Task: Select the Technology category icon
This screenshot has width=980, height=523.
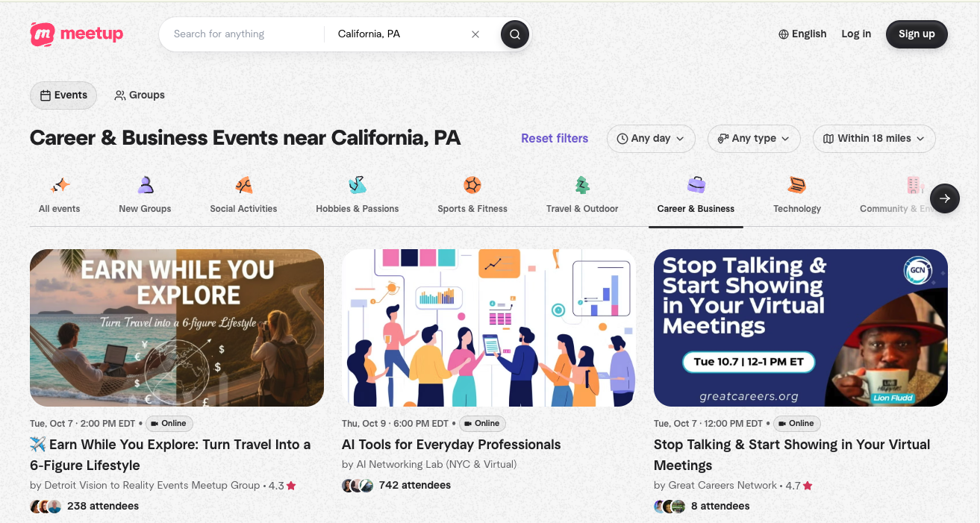Action: (x=796, y=184)
